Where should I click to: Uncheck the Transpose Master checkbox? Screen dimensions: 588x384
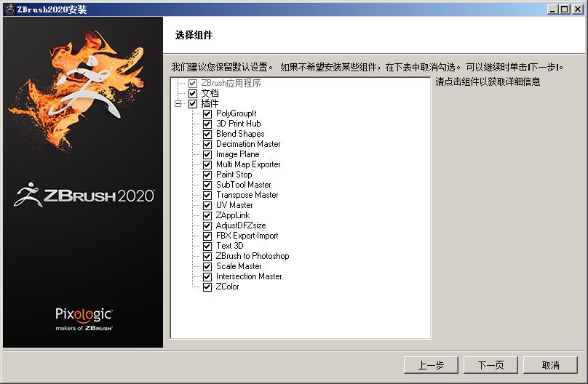click(207, 195)
